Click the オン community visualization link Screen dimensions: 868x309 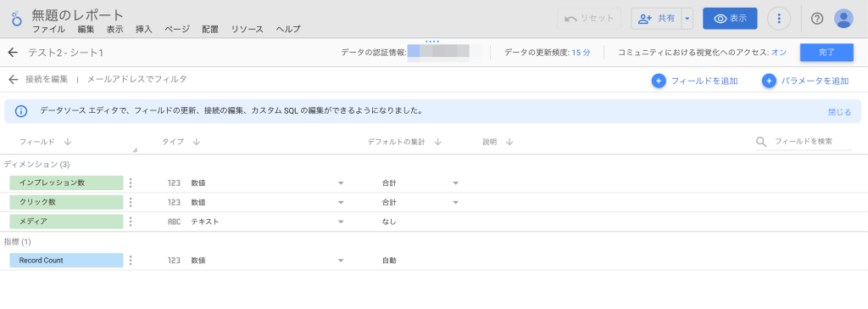pyautogui.click(x=779, y=53)
